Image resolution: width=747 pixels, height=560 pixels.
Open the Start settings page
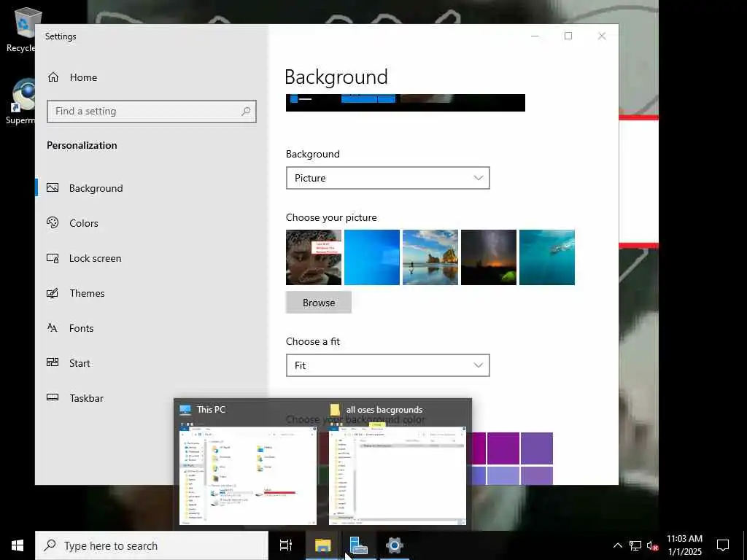(x=80, y=363)
